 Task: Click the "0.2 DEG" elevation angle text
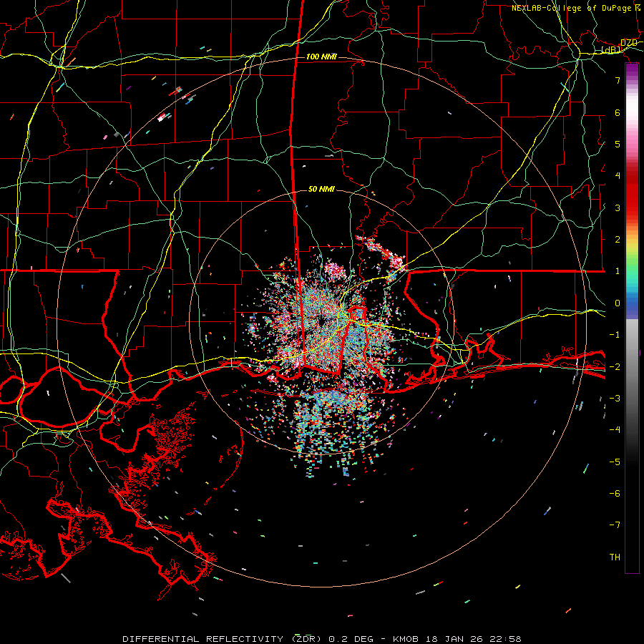[x=351, y=639]
